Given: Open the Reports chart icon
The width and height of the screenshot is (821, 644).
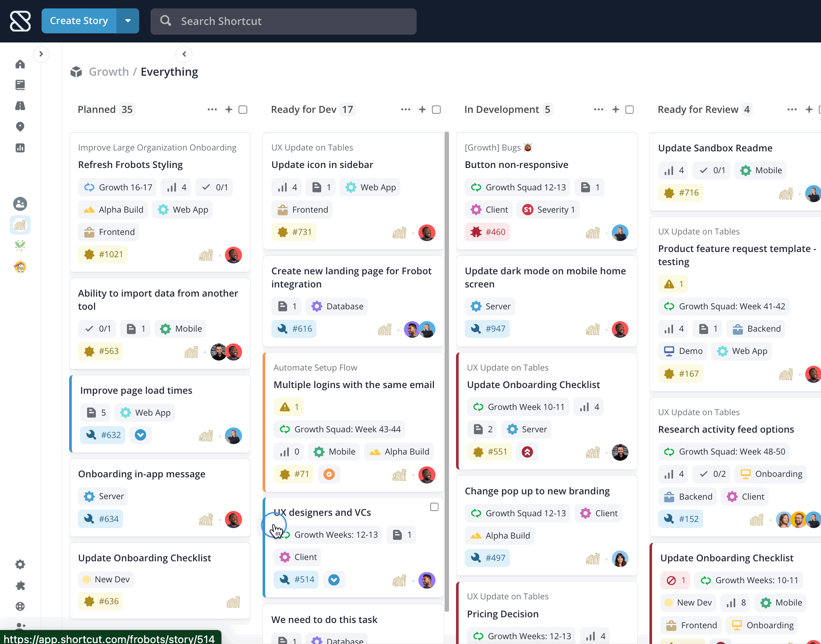Looking at the screenshot, I should click(20, 148).
